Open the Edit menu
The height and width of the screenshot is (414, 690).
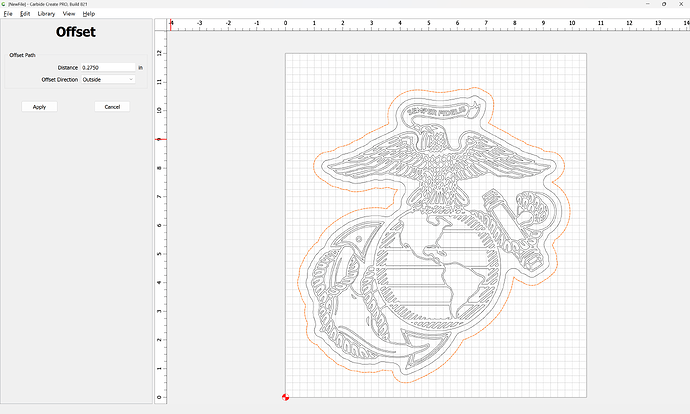25,14
